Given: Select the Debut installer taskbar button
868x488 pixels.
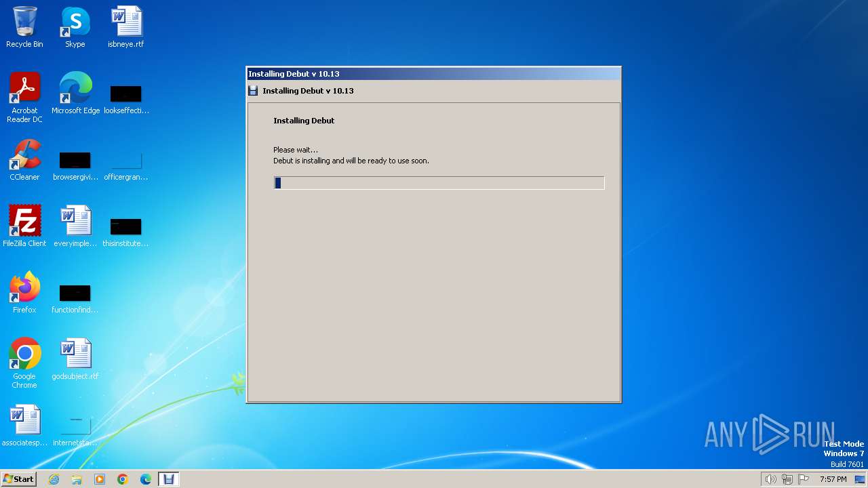Looking at the screenshot, I should [169, 479].
